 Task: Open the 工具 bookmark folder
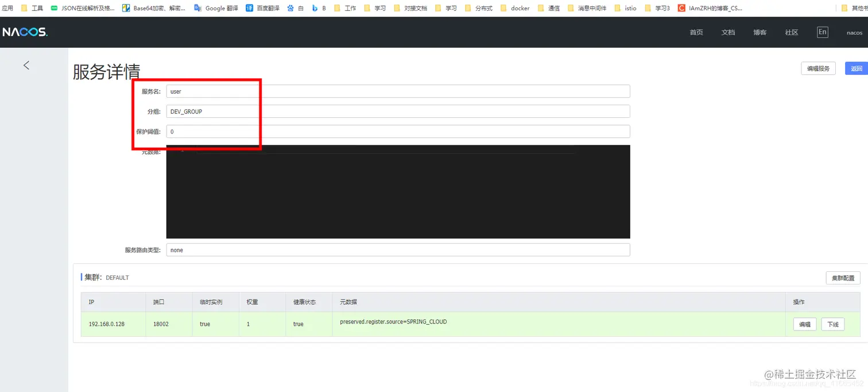[33, 8]
